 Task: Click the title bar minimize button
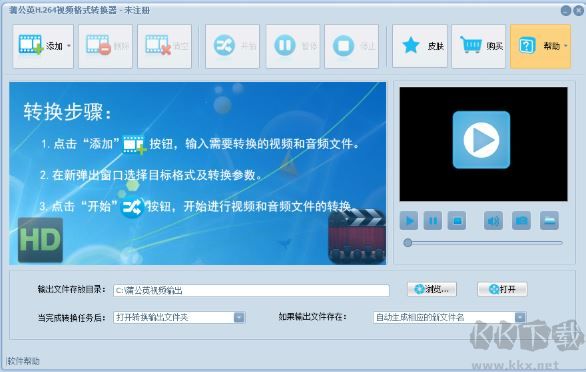tap(566, 10)
